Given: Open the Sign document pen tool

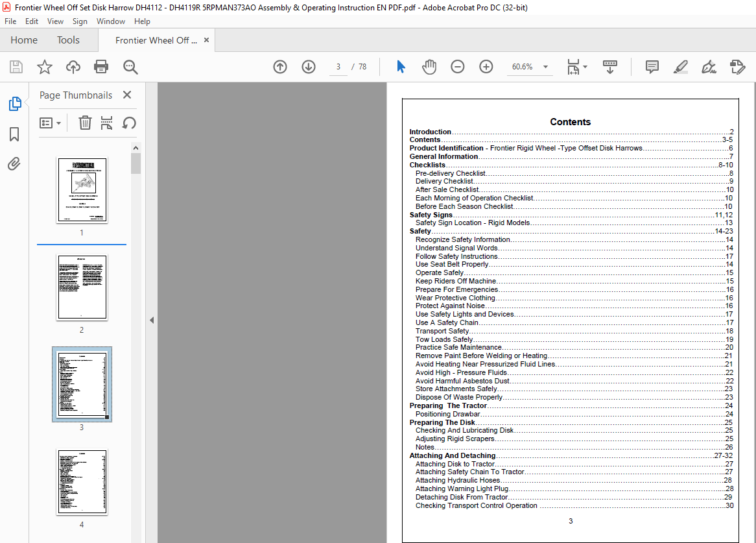Looking at the screenshot, I should tap(709, 67).
